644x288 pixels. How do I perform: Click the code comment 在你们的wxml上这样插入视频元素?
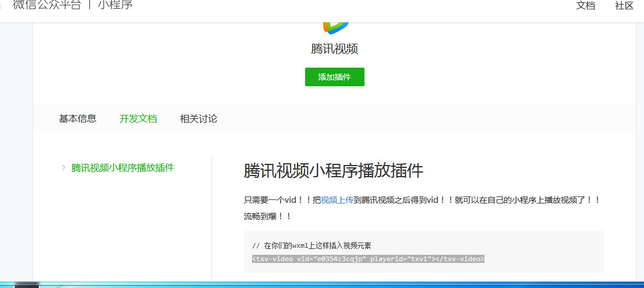tap(312, 246)
